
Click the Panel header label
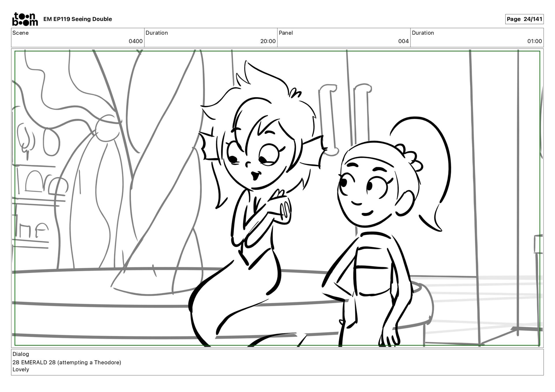(286, 33)
